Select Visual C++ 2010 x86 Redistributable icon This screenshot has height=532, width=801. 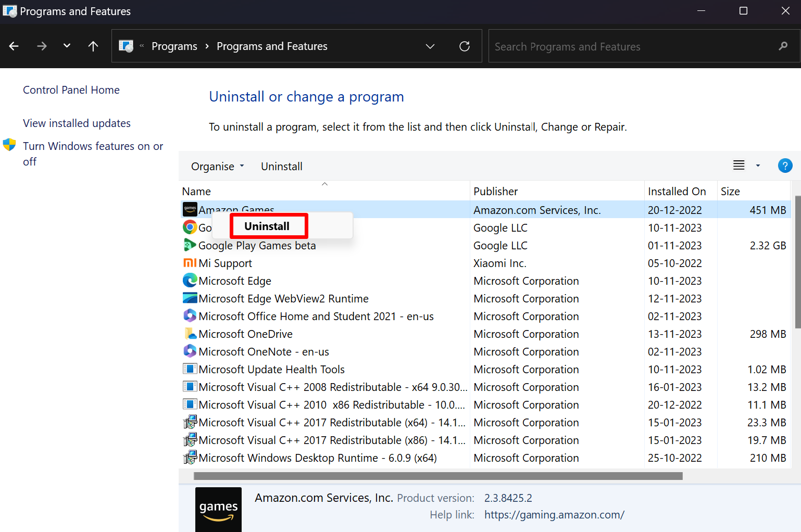[190, 404]
